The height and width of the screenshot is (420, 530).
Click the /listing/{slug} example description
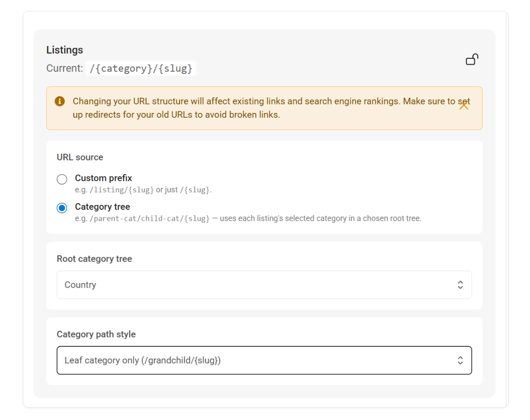143,190
